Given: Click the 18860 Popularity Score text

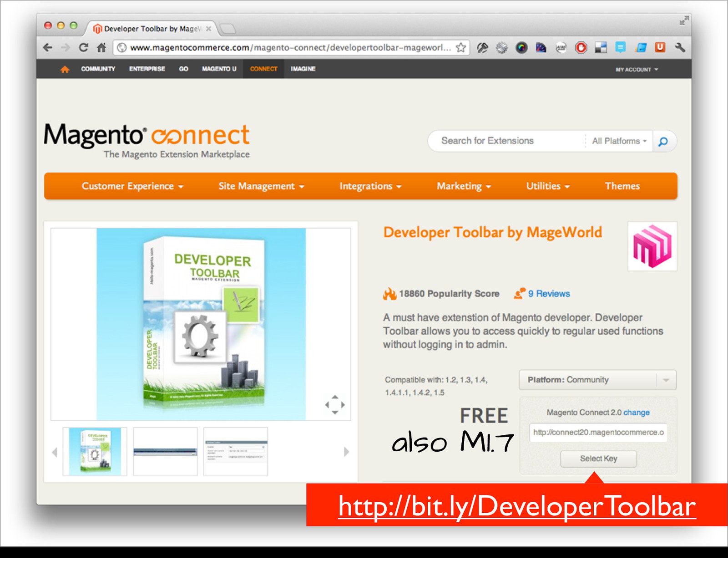Looking at the screenshot, I should pos(449,294).
